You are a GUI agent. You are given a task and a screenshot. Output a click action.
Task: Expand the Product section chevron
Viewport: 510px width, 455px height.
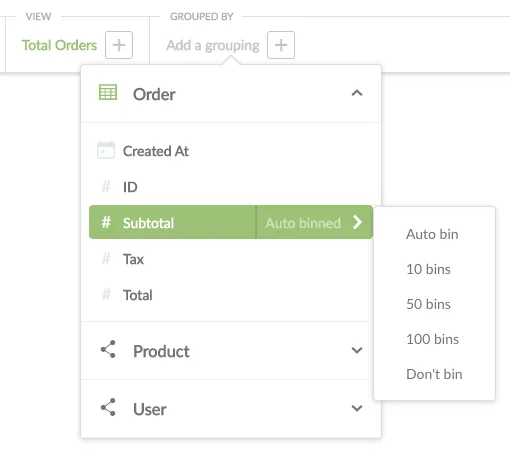pos(357,350)
